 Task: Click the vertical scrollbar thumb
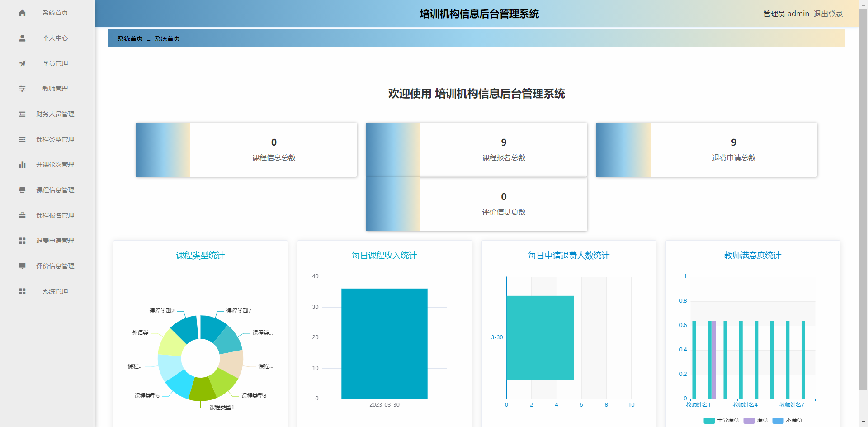(x=863, y=199)
